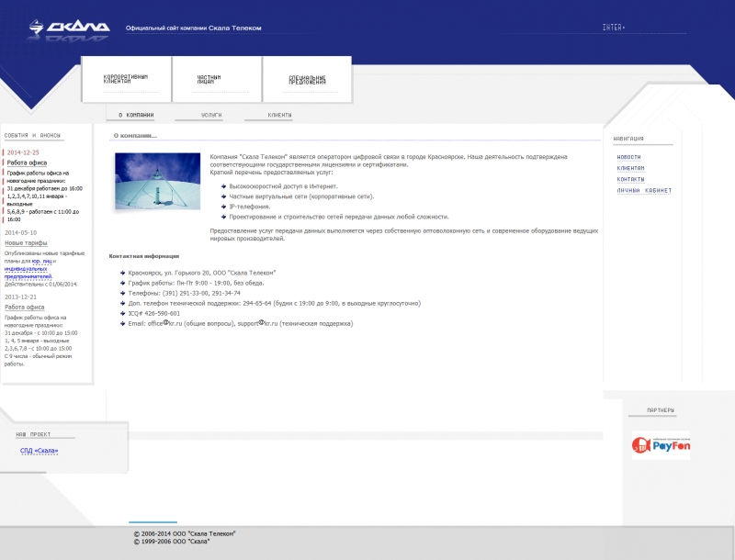Follow the индивидуальных предпринимателей link
This screenshot has width=735, height=560.
[28, 273]
